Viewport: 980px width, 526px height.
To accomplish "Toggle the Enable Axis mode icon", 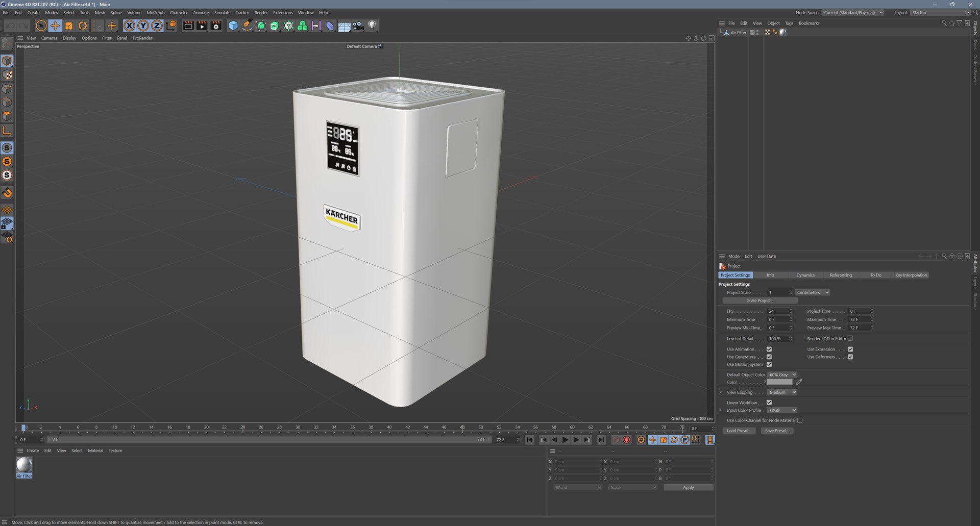I will pyautogui.click(x=7, y=131).
